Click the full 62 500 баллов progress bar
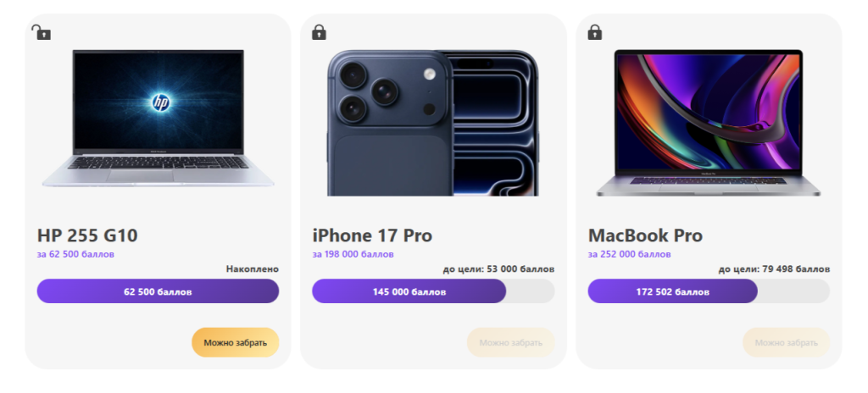Image resolution: width=868 pixels, height=393 pixels. click(x=158, y=291)
